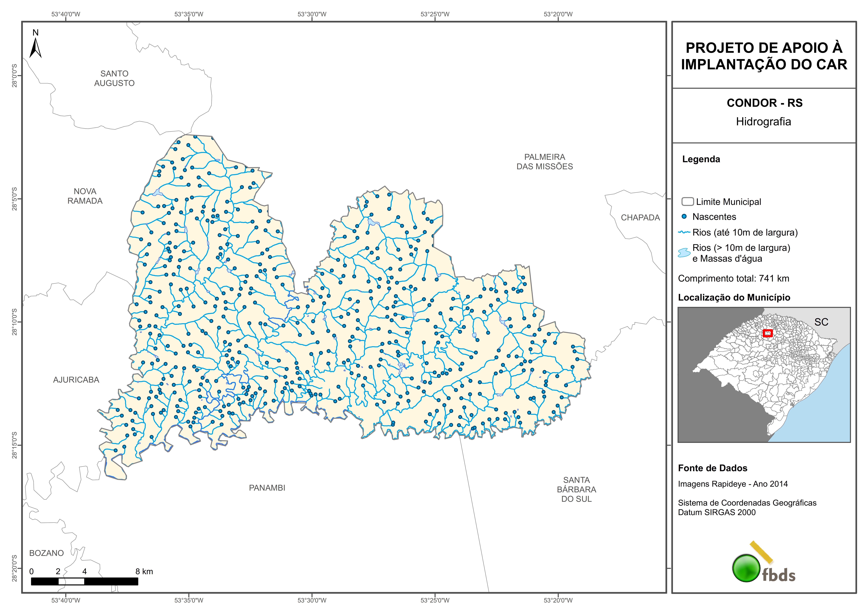This screenshot has height=614, width=868.
Task: Click the narrow rivers legend line symbol
Action: (x=684, y=232)
